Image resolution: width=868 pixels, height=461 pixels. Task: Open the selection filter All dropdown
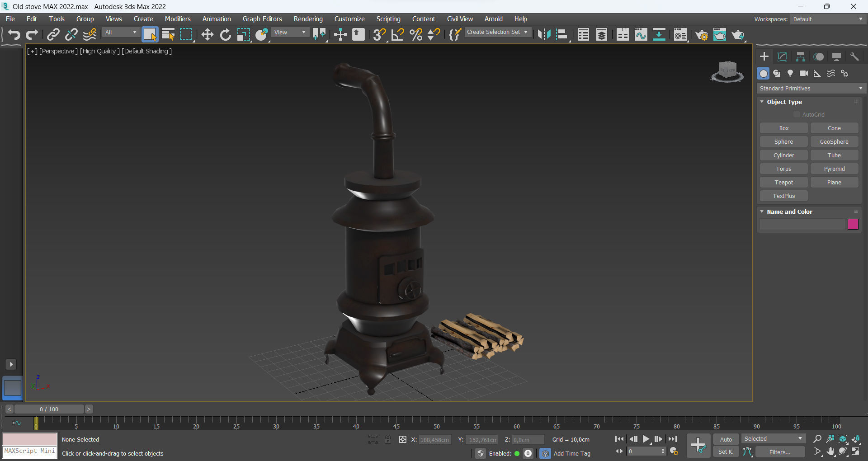121,33
